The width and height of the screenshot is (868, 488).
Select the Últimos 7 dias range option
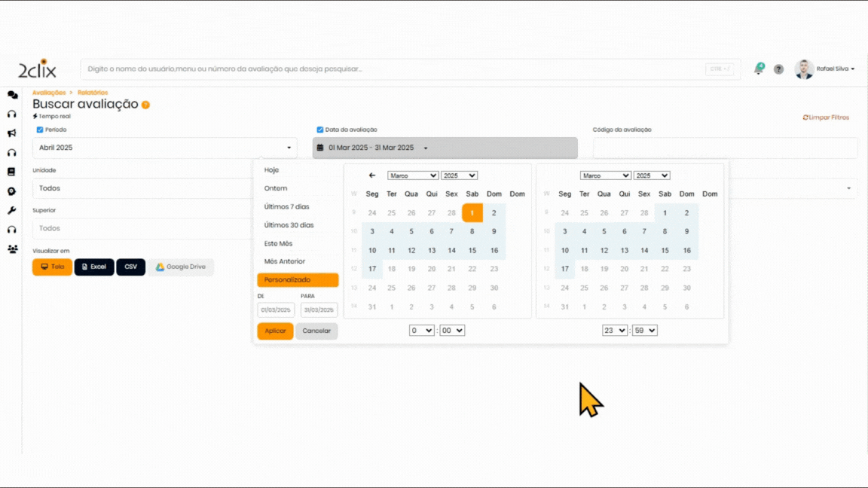[x=286, y=206]
